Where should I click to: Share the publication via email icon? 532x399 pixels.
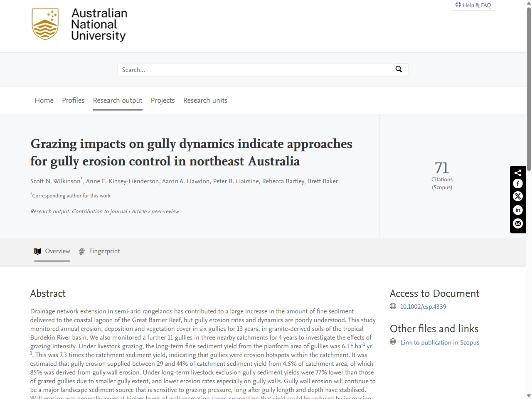[x=517, y=224]
